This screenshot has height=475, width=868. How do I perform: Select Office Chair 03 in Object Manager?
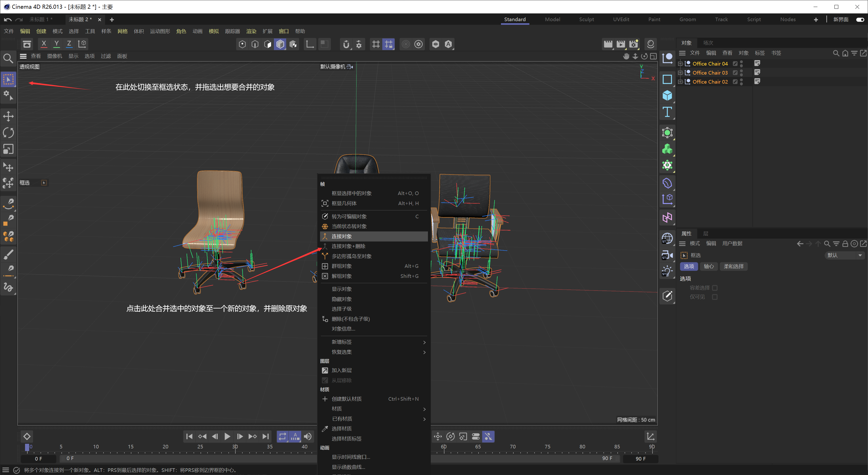(710, 73)
